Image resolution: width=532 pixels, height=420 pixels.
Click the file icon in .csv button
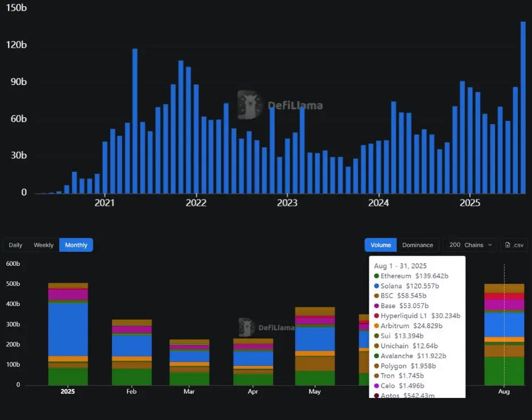[508, 245]
